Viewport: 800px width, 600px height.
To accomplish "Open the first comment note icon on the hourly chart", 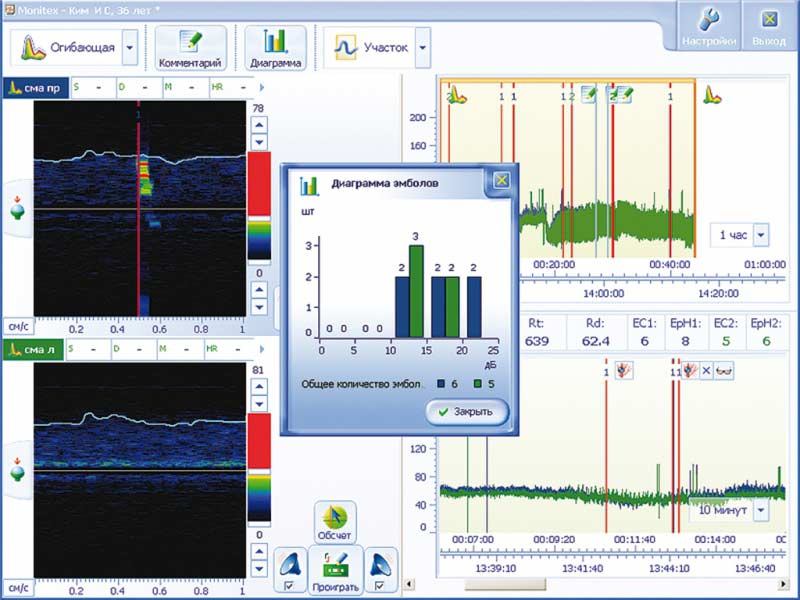I will click(589, 94).
